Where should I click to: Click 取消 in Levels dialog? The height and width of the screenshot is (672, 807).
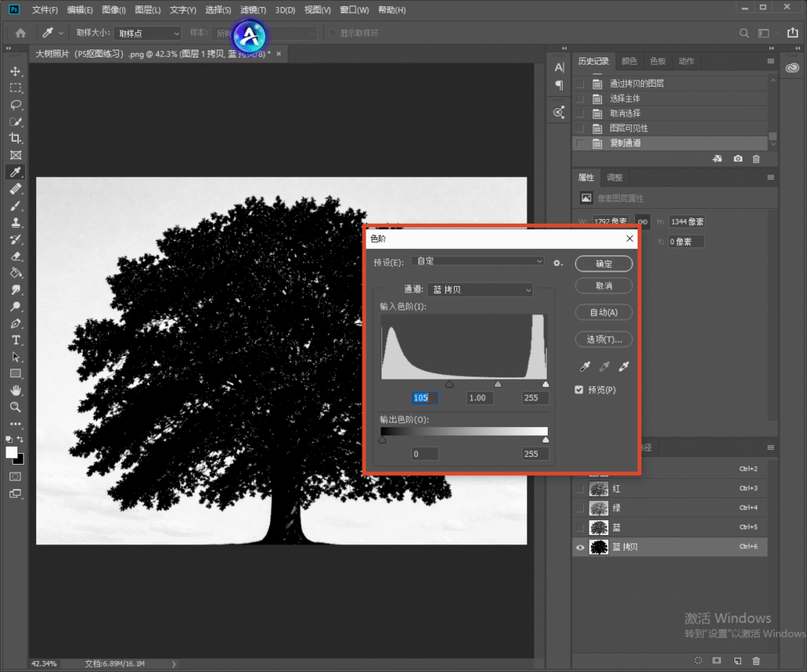click(x=604, y=285)
